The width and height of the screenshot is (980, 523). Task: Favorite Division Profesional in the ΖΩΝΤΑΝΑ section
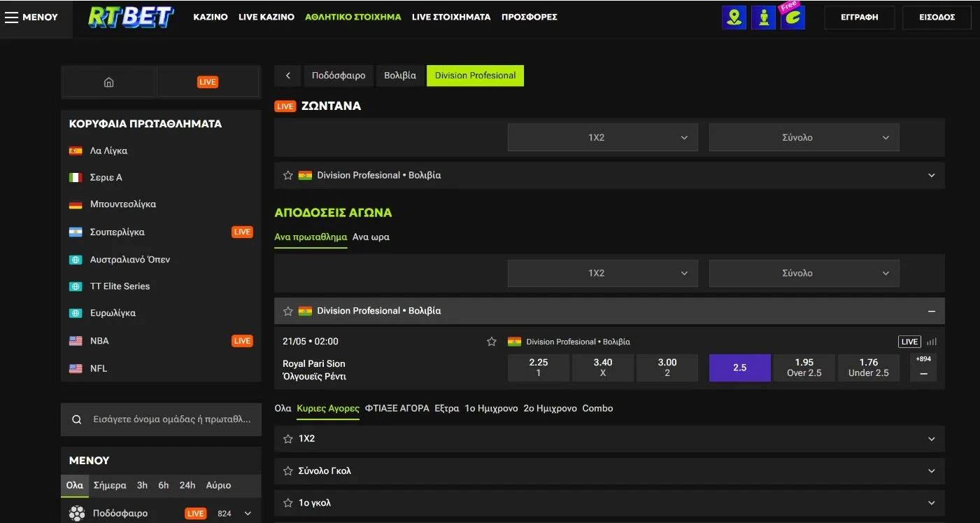pos(287,175)
